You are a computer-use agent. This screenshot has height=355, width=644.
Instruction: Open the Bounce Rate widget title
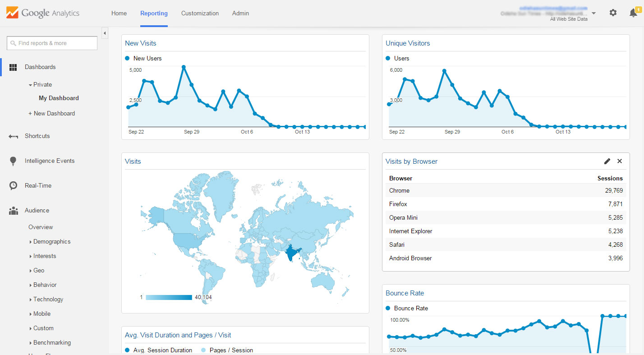tap(405, 293)
